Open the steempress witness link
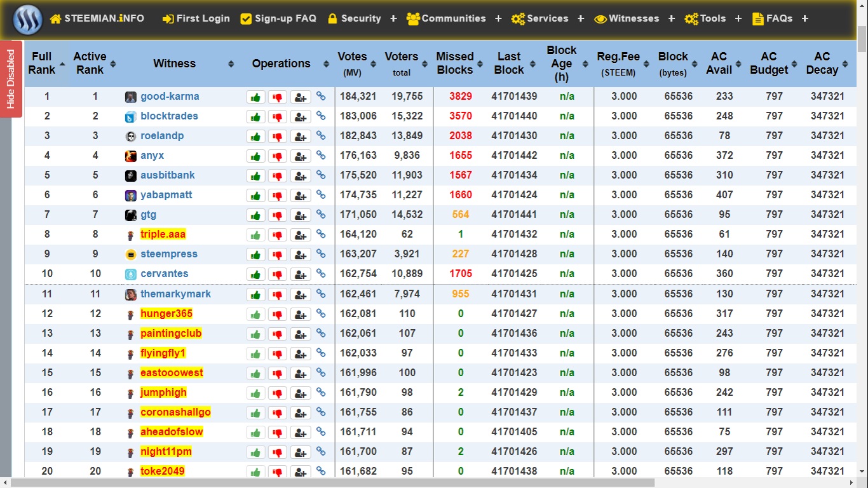This screenshot has height=488, width=868. tap(169, 254)
